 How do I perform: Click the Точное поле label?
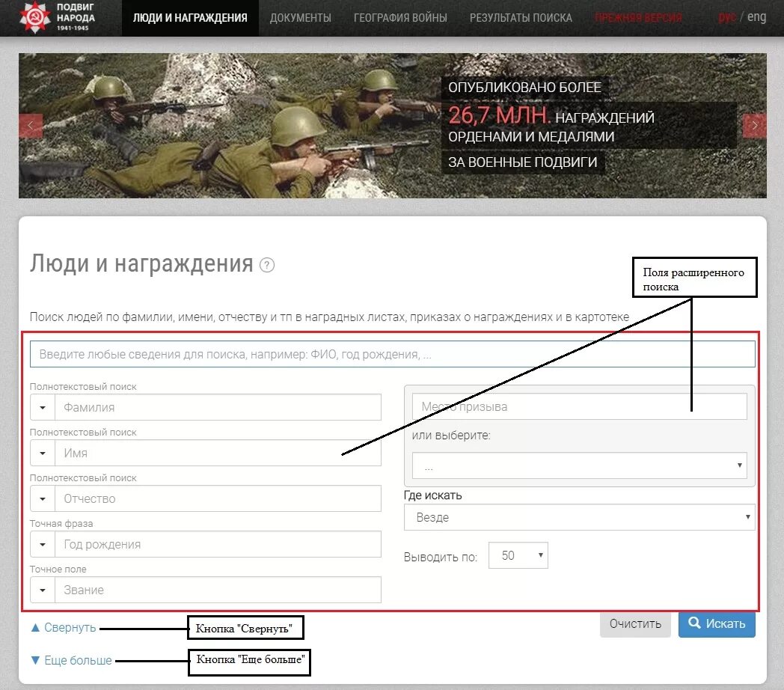pos(58,570)
